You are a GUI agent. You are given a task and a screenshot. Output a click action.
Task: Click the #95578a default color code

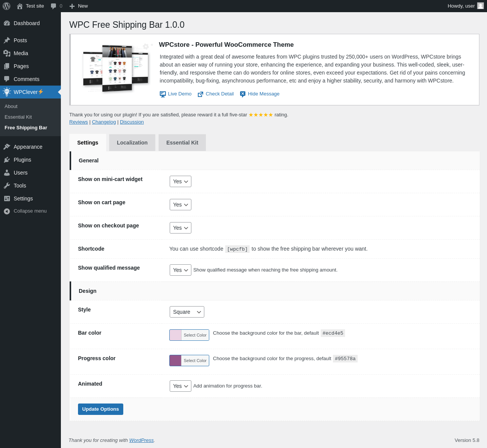[x=345, y=359]
